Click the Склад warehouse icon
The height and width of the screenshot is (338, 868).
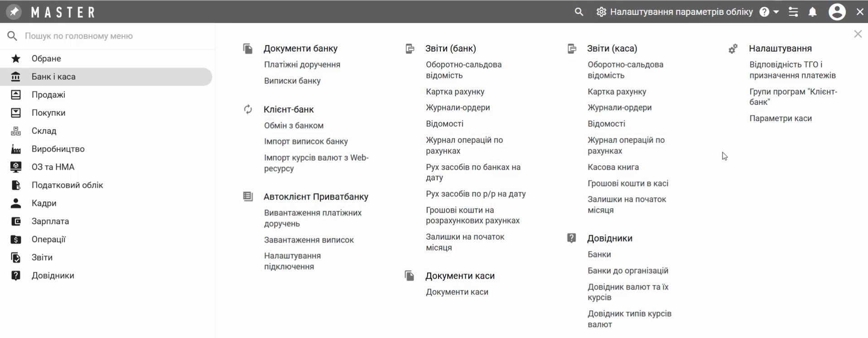pos(16,131)
